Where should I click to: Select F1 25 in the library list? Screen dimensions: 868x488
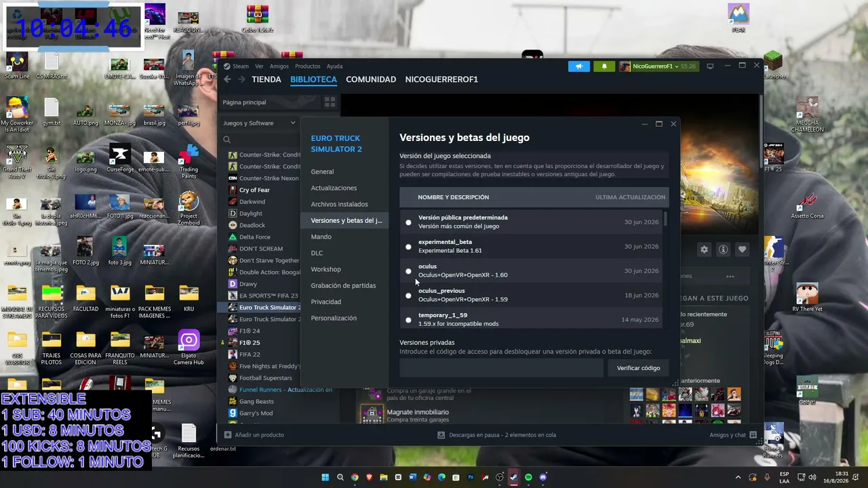point(250,343)
